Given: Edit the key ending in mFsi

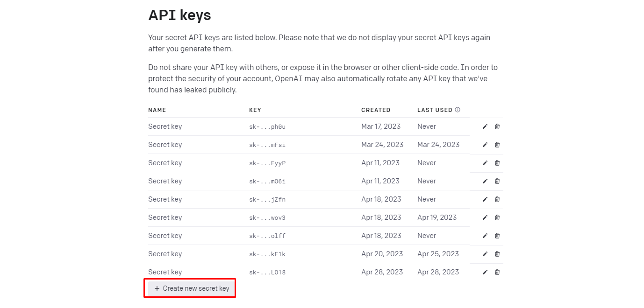Looking at the screenshot, I should click(x=485, y=145).
